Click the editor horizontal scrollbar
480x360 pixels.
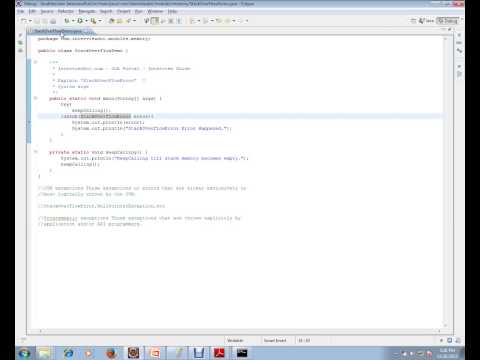click(240, 331)
